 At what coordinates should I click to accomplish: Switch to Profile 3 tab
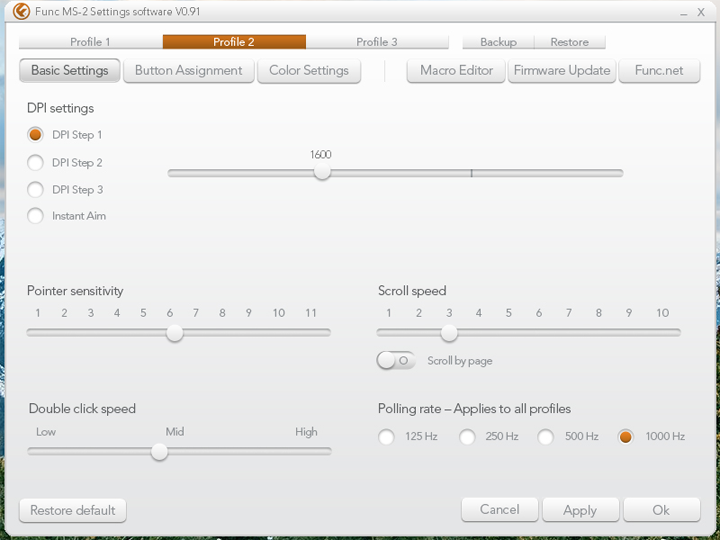(377, 42)
